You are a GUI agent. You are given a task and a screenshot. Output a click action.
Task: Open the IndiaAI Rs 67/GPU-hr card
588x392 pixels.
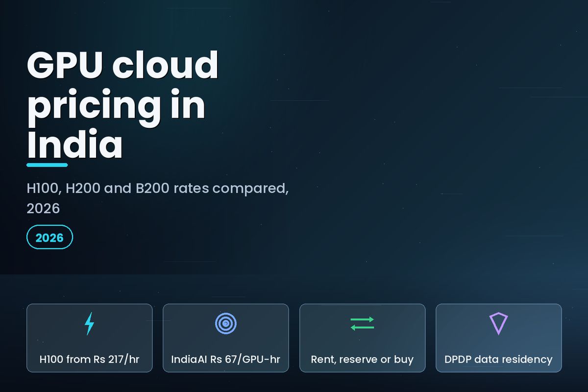(226, 338)
